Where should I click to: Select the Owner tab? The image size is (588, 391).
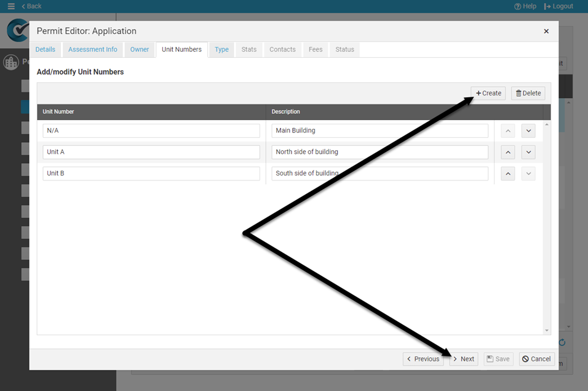[140, 49]
